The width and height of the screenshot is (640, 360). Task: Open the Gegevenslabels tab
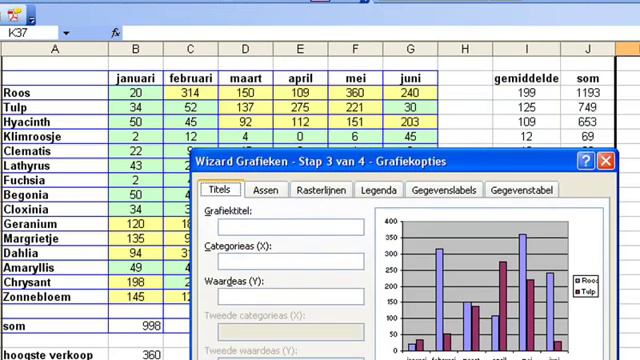click(x=444, y=190)
